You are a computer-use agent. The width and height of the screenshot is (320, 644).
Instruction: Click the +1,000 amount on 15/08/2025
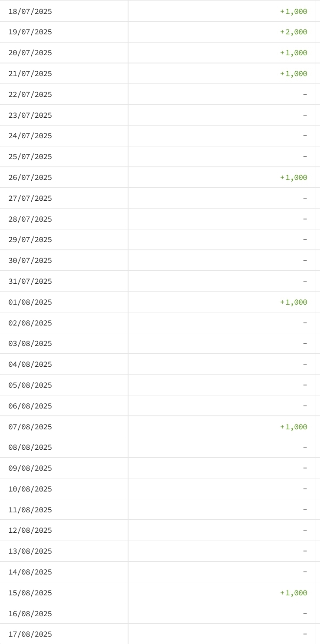tap(294, 593)
